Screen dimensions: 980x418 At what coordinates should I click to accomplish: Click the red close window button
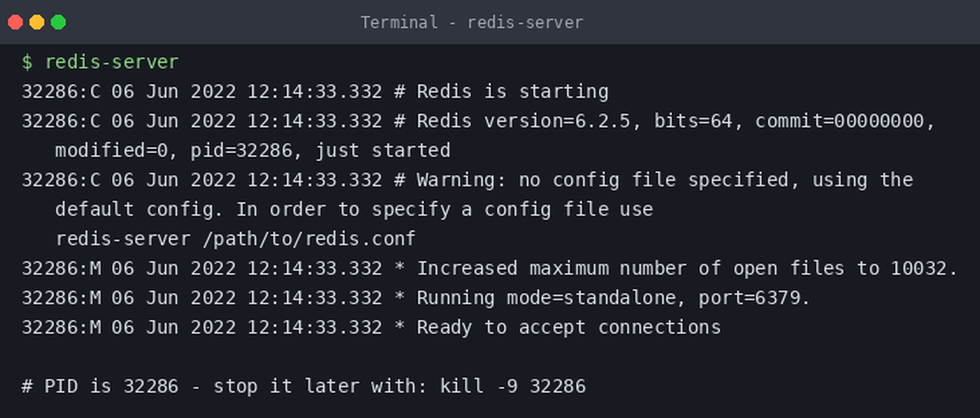pyautogui.click(x=15, y=22)
